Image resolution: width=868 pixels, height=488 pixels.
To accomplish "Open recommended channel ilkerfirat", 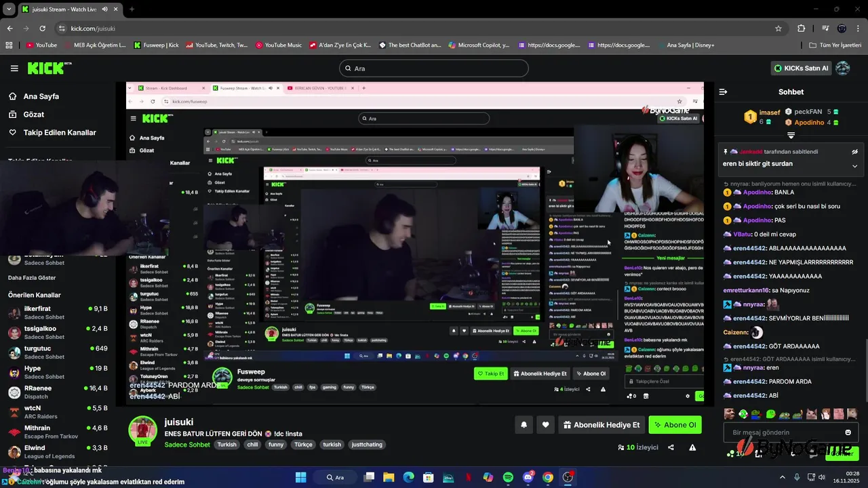I will coord(58,312).
